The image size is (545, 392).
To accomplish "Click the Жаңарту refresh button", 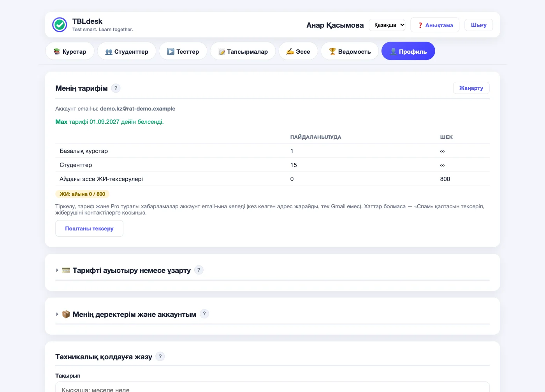I will click(x=471, y=88).
